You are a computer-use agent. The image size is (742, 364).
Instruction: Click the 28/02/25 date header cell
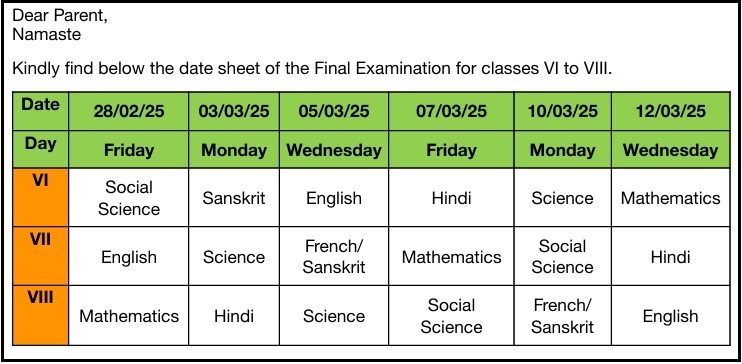(129, 111)
